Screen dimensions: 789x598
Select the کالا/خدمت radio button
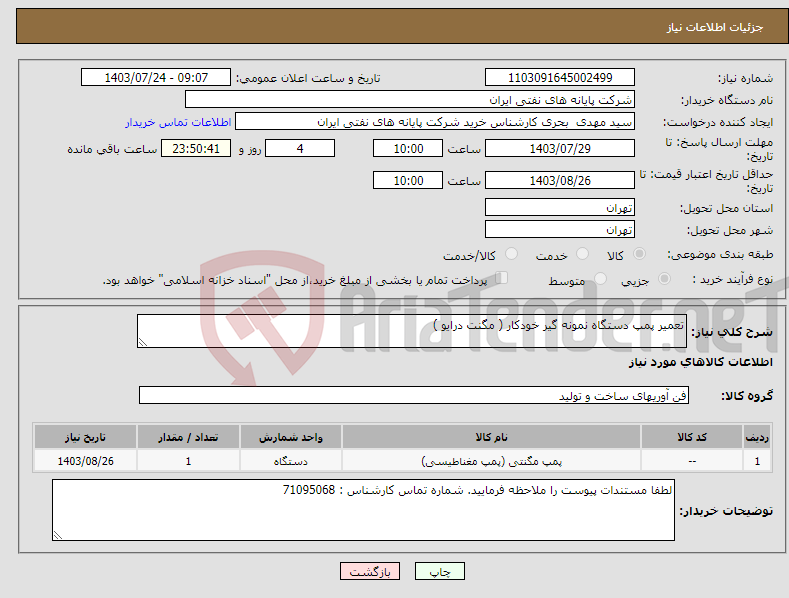511,254
